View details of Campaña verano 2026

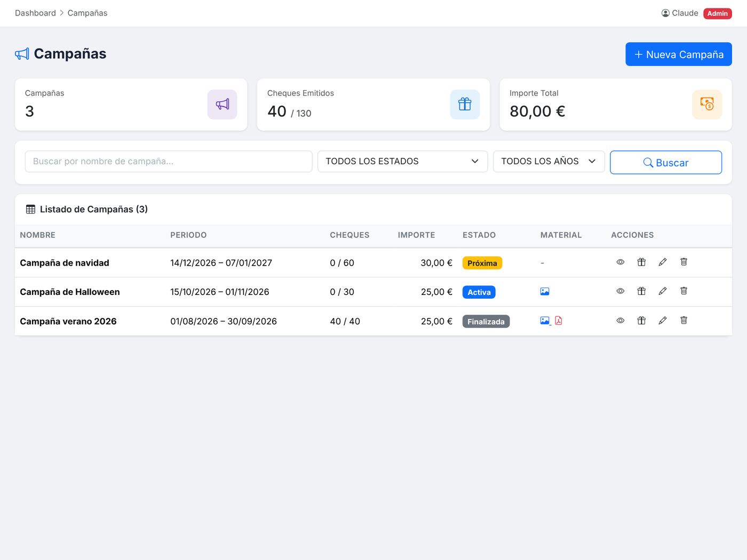tap(620, 321)
